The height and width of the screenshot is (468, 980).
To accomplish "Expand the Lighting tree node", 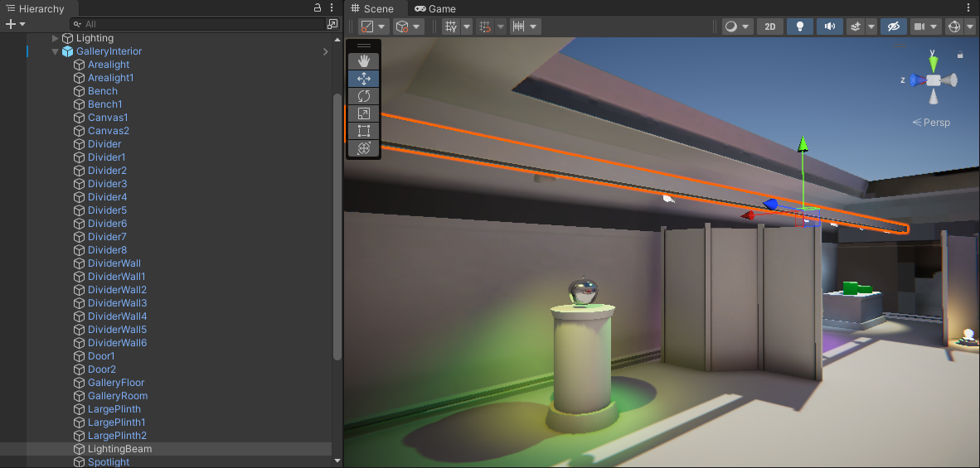I will (x=56, y=38).
